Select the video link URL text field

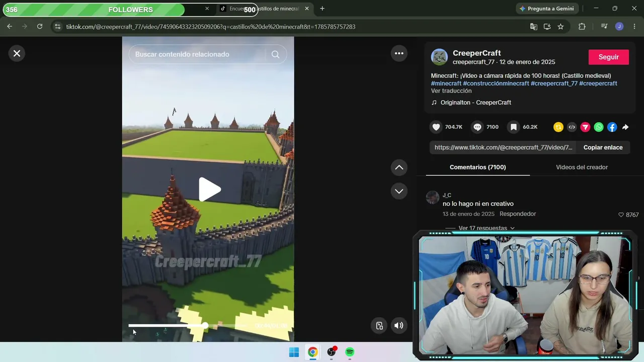tap(503, 147)
